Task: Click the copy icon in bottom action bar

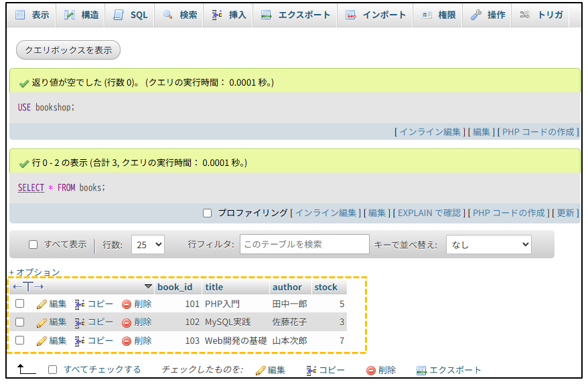Action: pyautogui.click(x=311, y=370)
